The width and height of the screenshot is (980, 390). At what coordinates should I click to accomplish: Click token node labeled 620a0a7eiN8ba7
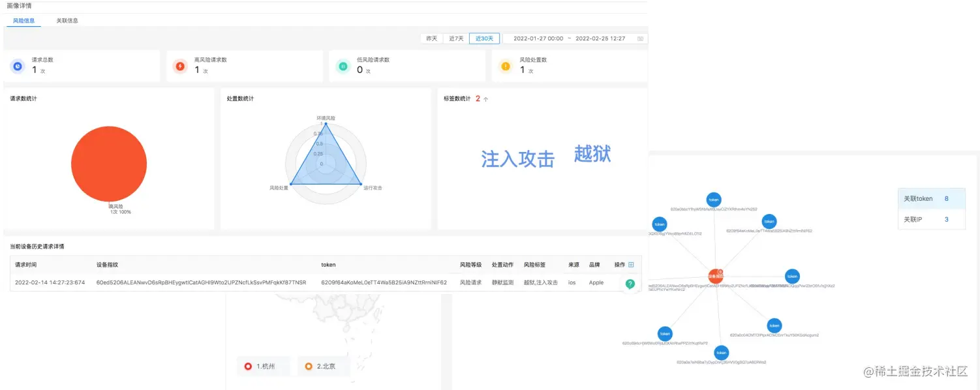(721, 352)
